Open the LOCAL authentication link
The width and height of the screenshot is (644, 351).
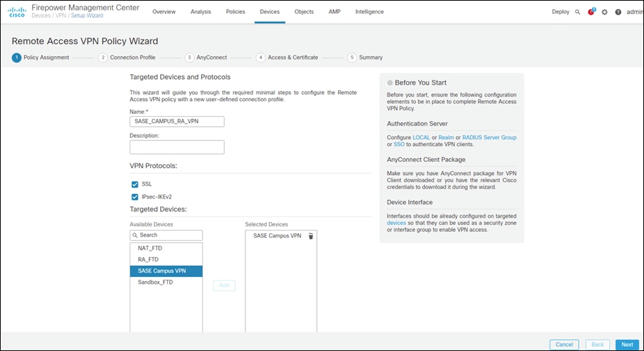[421, 138]
